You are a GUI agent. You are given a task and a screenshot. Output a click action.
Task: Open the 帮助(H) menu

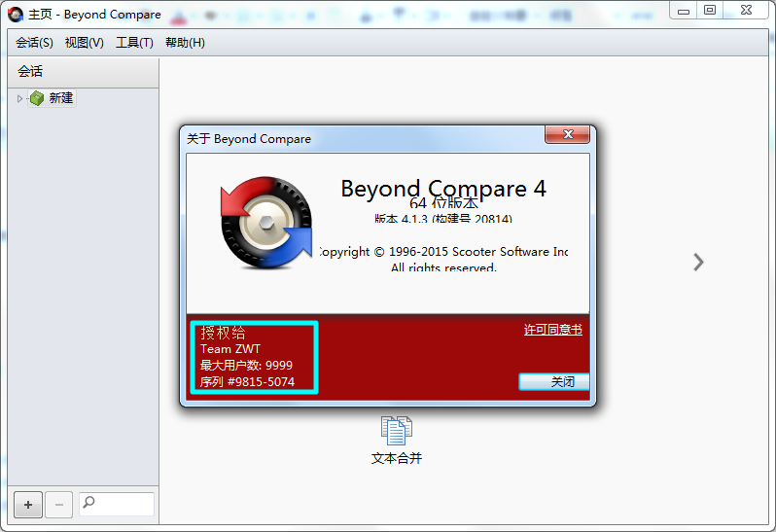coord(185,43)
